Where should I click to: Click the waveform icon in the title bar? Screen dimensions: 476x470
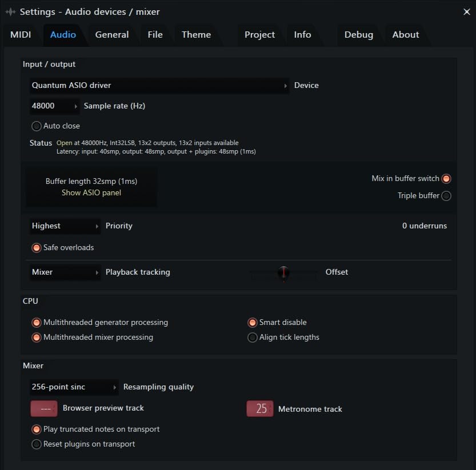(10, 11)
